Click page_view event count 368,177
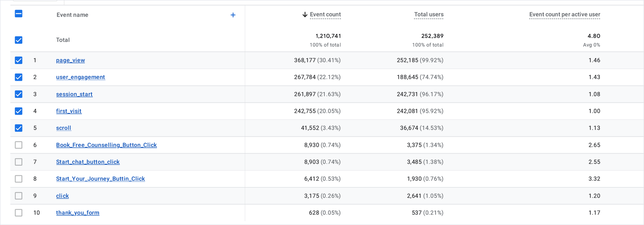 tap(305, 61)
